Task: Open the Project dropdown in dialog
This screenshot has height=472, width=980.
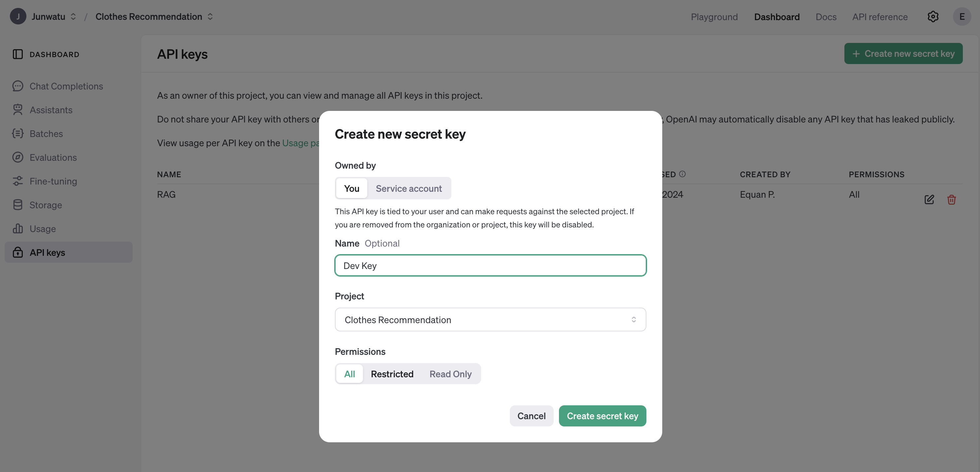Action: [490, 320]
